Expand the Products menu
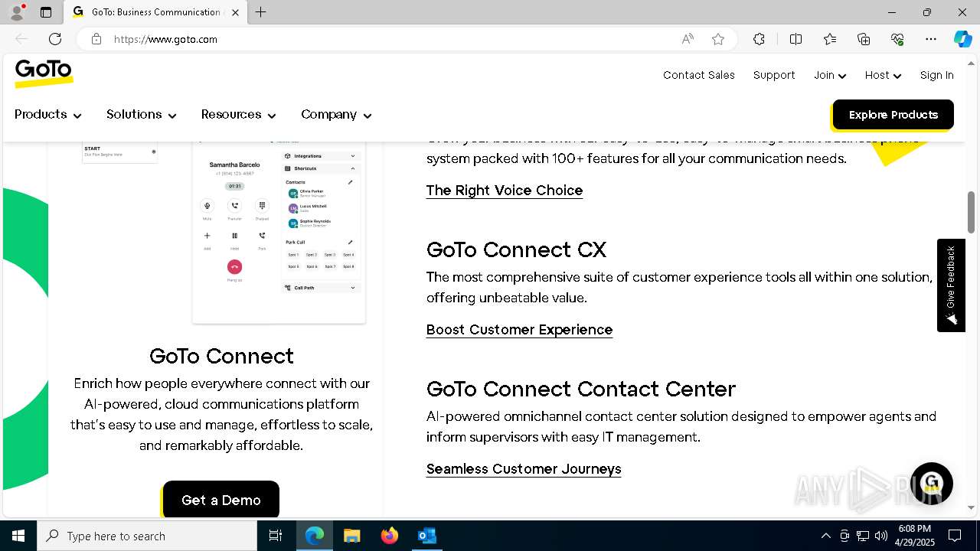Screen dimensions: 980x551 click(47, 114)
